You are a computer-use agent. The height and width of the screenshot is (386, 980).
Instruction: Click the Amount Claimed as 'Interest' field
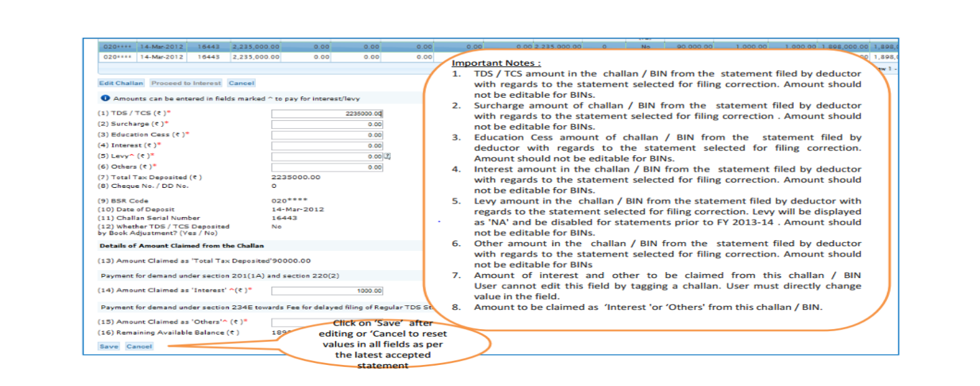point(327,290)
